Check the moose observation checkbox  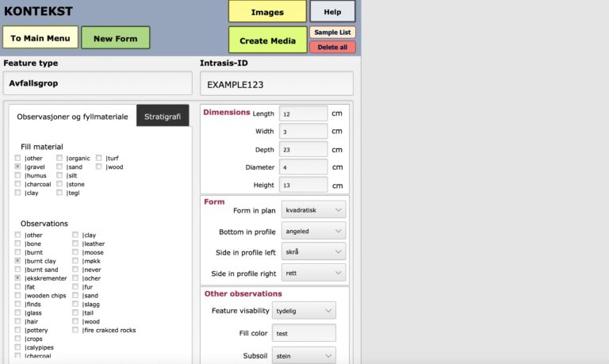[75, 252]
